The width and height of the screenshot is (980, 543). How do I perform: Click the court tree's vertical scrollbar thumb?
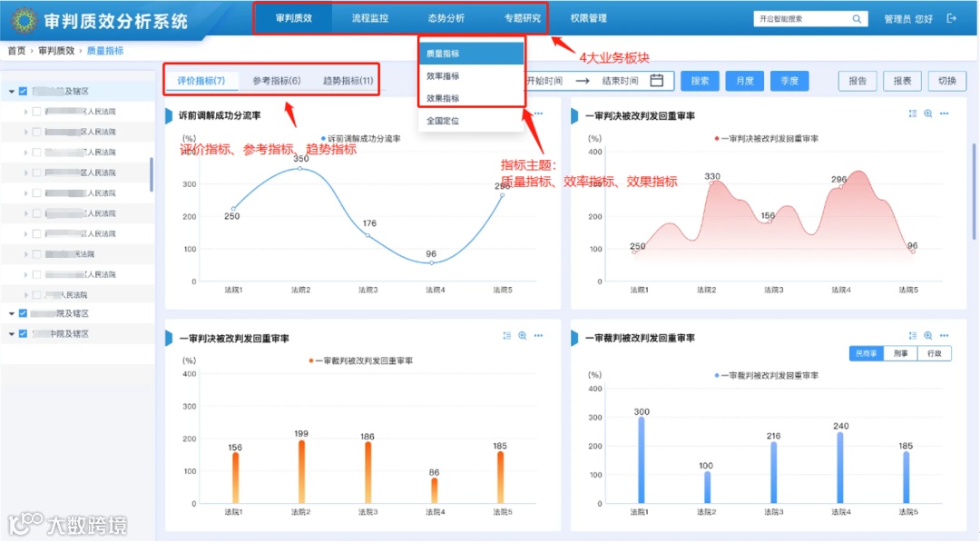152,174
